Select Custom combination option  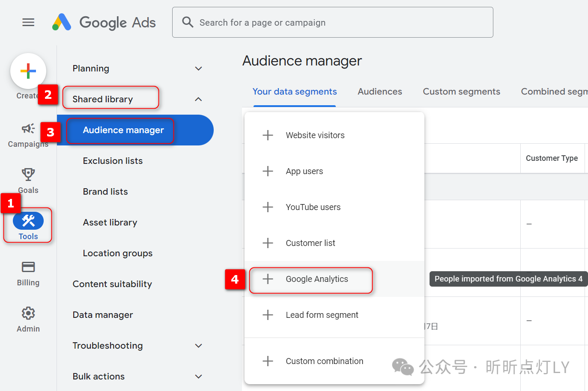pos(334,361)
